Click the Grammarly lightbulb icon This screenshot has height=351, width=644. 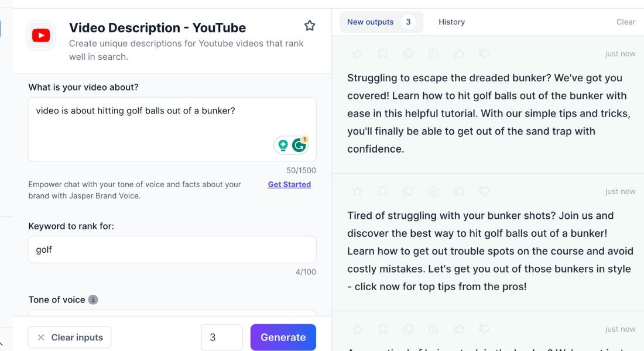tap(283, 144)
